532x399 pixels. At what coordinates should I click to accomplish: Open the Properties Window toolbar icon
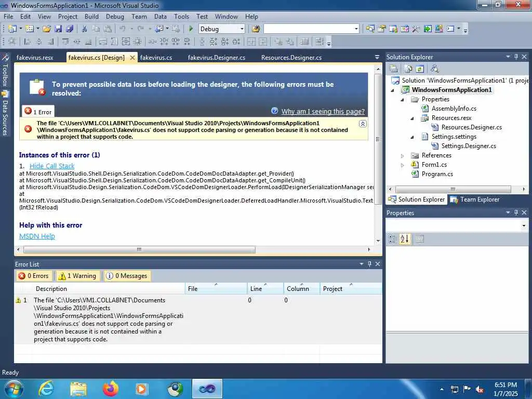(x=382, y=29)
